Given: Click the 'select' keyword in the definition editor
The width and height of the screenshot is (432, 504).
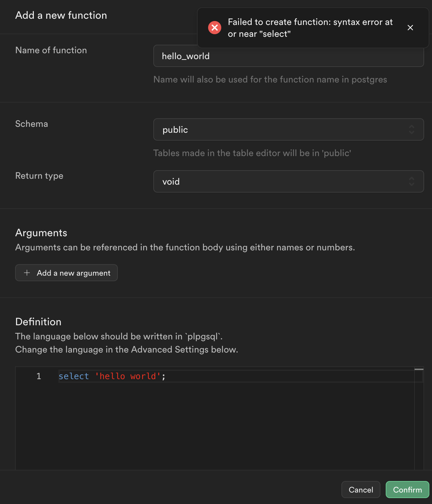Looking at the screenshot, I should 74,376.
